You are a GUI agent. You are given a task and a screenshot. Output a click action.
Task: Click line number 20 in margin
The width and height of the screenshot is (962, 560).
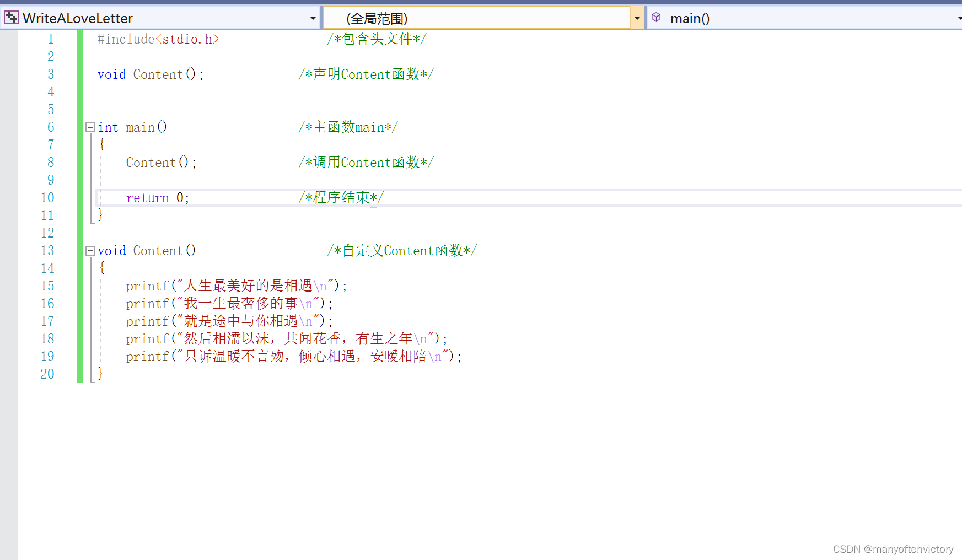click(x=47, y=374)
